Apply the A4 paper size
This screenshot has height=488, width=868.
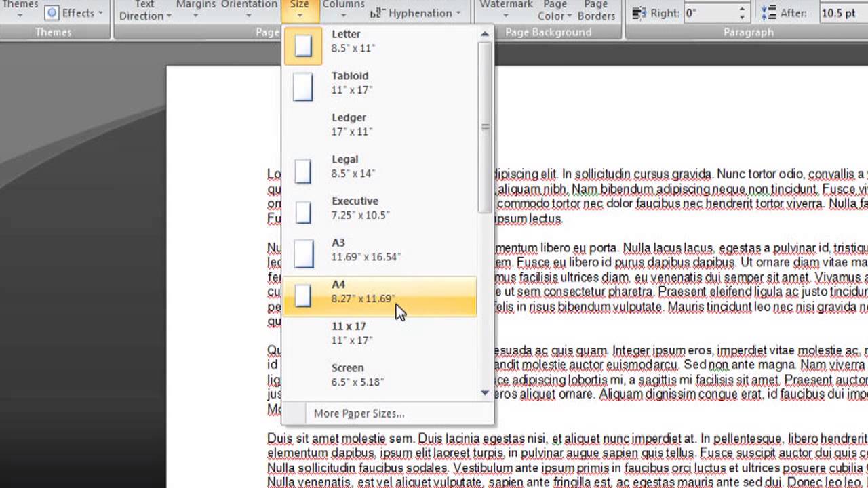click(380, 296)
